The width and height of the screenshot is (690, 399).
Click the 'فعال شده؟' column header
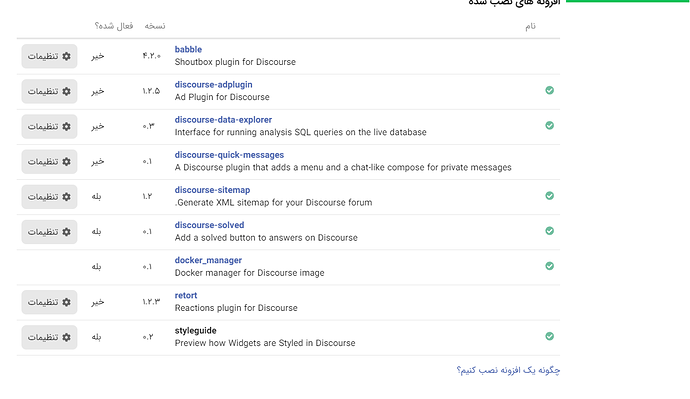(114, 26)
